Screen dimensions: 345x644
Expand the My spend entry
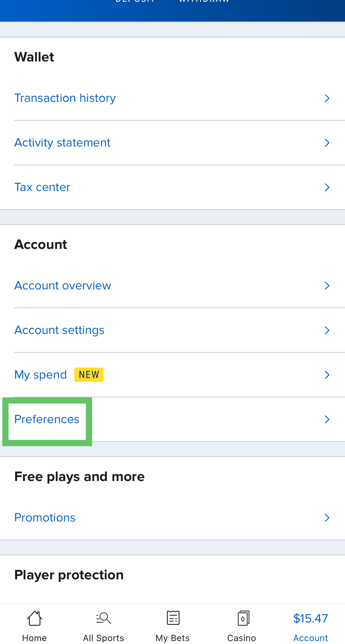(327, 375)
